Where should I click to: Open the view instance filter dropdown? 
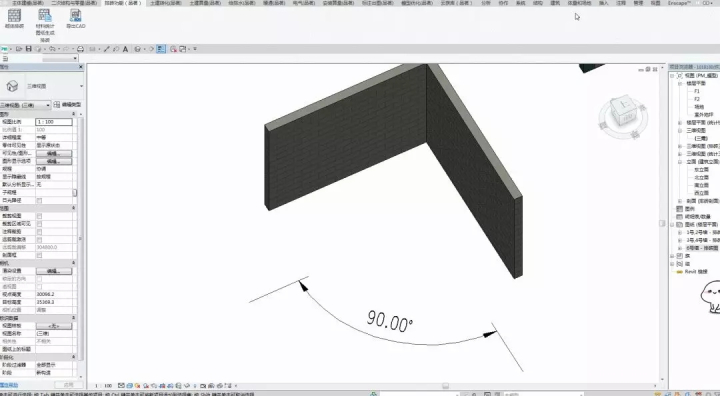pyautogui.click(x=25, y=105)
